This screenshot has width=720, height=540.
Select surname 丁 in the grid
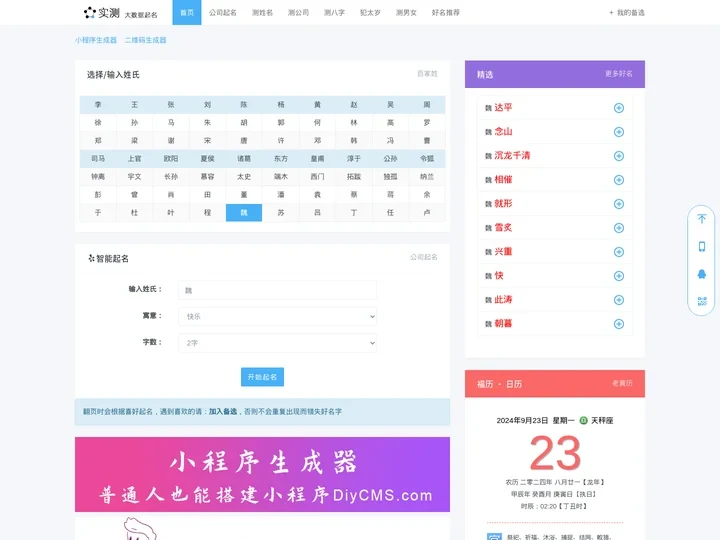354,213
